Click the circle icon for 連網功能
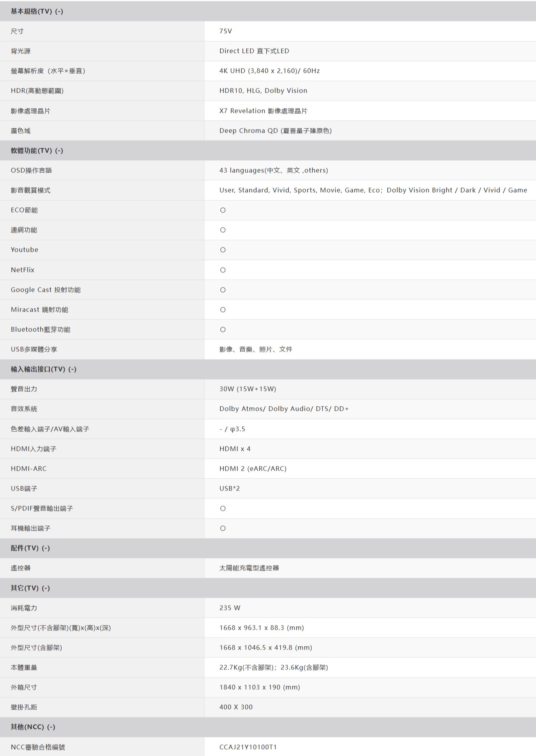 [x=223, y=230]
